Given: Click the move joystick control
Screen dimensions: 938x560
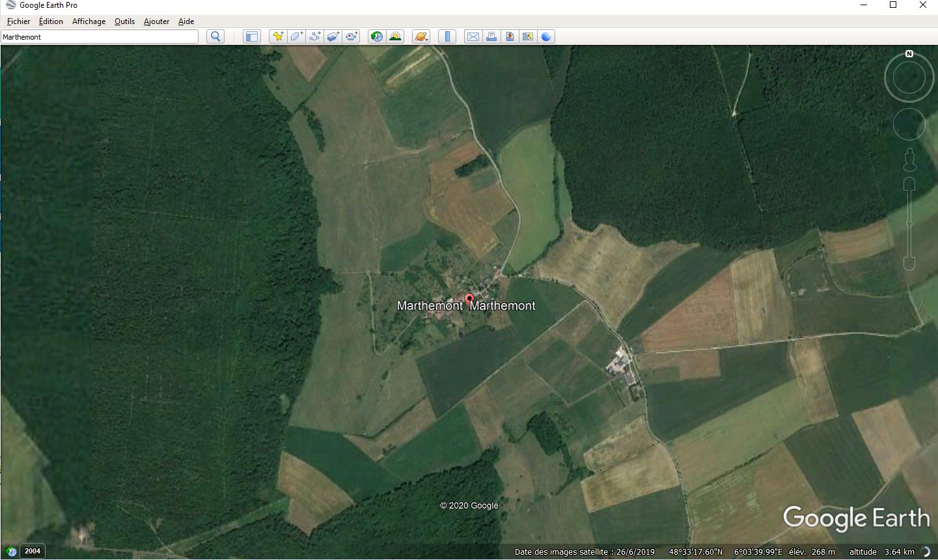Looking at the screenshot, I should click(x=909, y=124).
